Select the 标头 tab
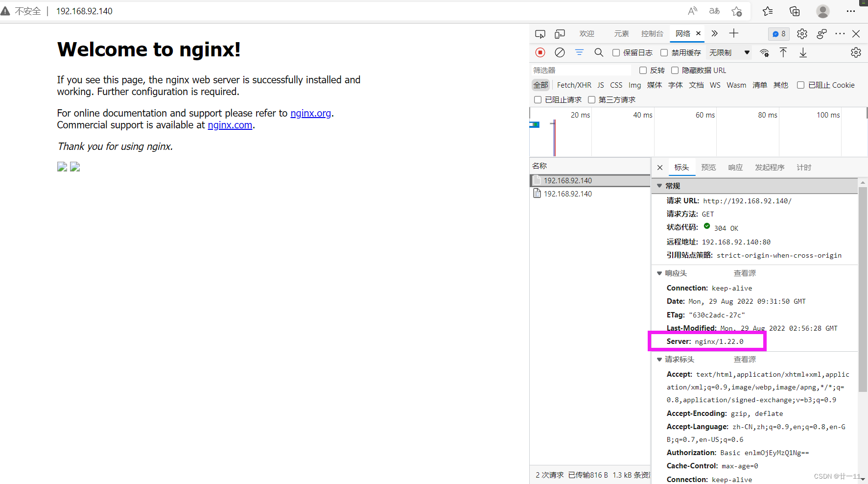The height and width of the screenshot is (484, 868). tap(681, 168)
